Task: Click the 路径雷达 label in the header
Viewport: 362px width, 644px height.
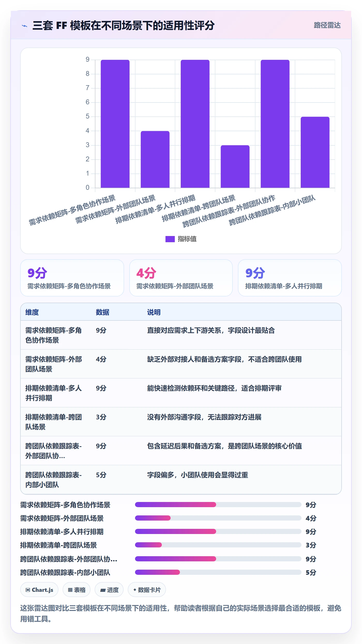Action: (x=327, y=25)
